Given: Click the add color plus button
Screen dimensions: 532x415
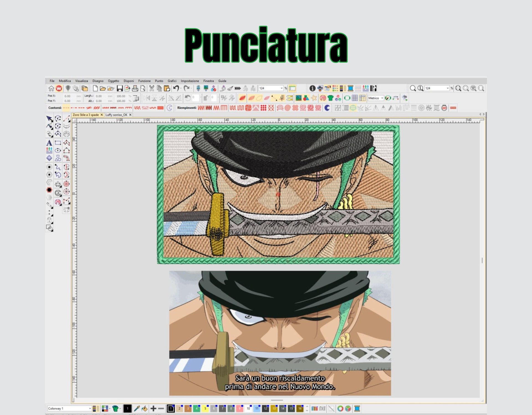Looking at the screenshot, I should point(153,408).
